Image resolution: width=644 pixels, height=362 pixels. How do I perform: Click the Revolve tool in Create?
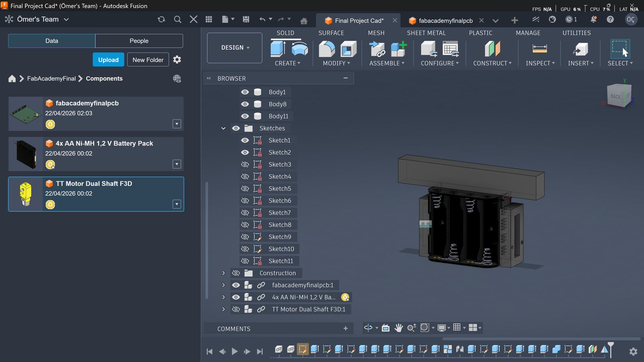(299, 49)
